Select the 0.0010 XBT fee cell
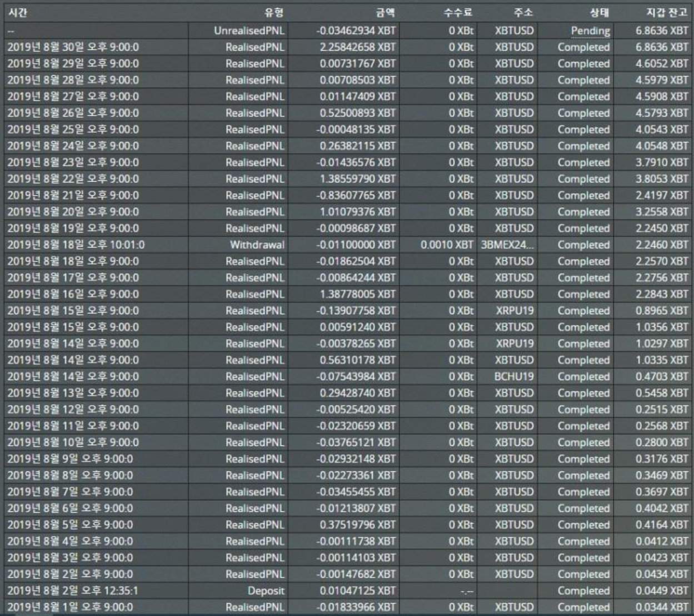 [x=447, y=245]
